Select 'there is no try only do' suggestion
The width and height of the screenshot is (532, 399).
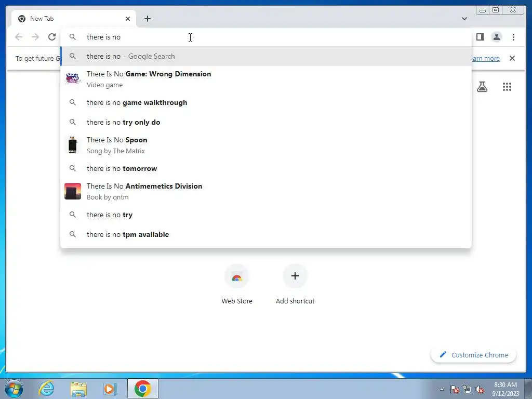coord(266,122)
